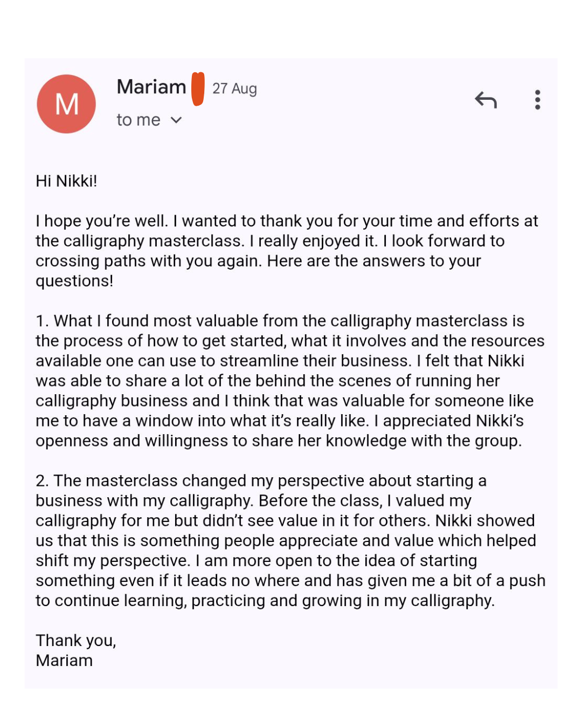Click the word 'questions!' ending the intro paragraph

pyautogui.click(x=74, y=281)
